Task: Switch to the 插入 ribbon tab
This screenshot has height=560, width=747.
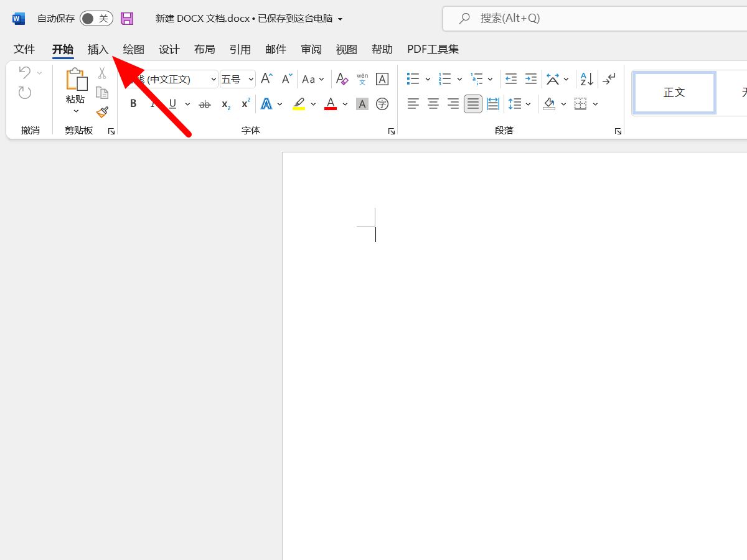Action: [x=98, y=49]
